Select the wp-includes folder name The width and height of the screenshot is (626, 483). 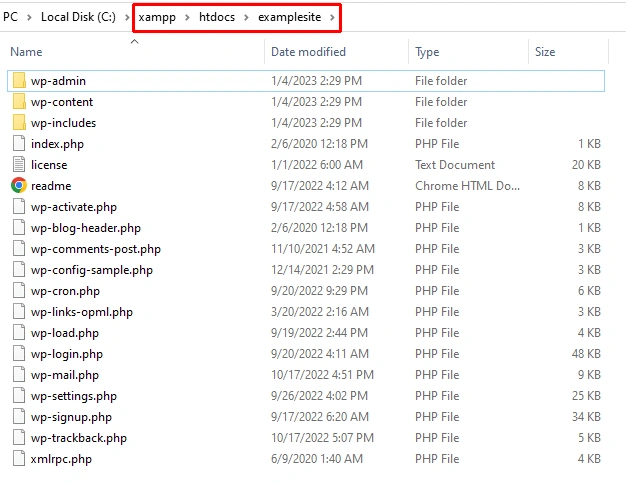click(x=63, y=123)
